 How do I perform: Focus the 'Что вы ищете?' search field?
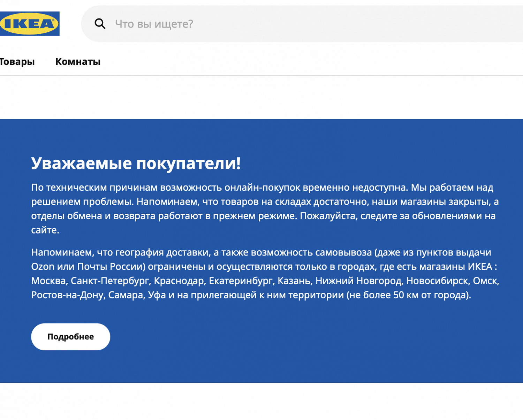click(302, 24)
